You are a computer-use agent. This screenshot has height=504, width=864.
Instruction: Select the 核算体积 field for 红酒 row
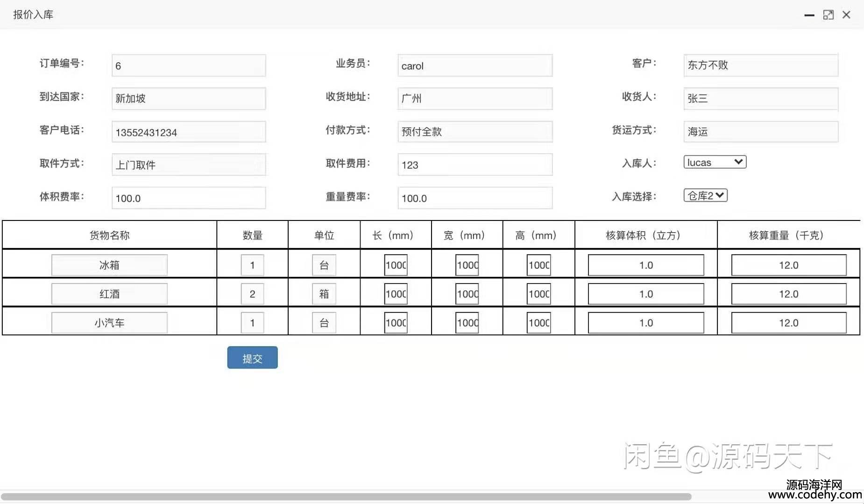pos(645,294)
